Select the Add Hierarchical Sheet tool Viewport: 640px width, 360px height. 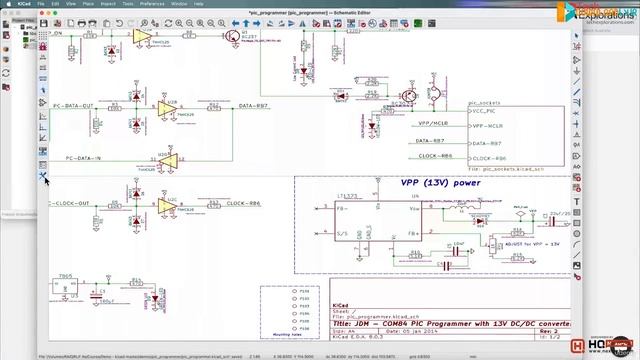(576, 177)
